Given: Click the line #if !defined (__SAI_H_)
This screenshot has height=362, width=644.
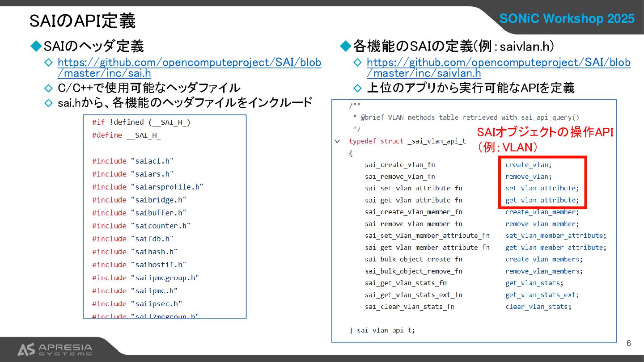Looking at the screenshot, I should coord(141,122).
